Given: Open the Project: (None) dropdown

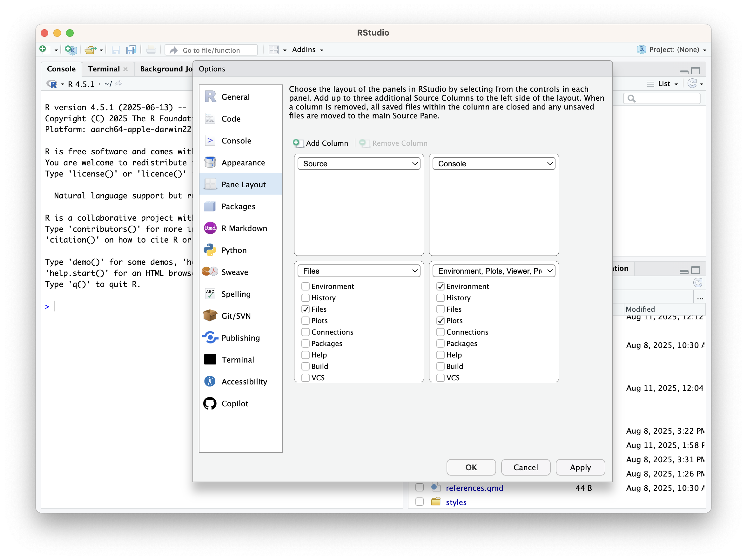Looking at the screenshot, I should pyautogui.click(x=672, y=50).
